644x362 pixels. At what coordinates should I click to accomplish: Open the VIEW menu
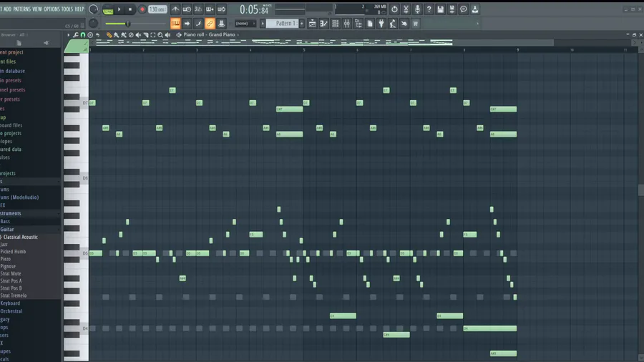point(37,9)
